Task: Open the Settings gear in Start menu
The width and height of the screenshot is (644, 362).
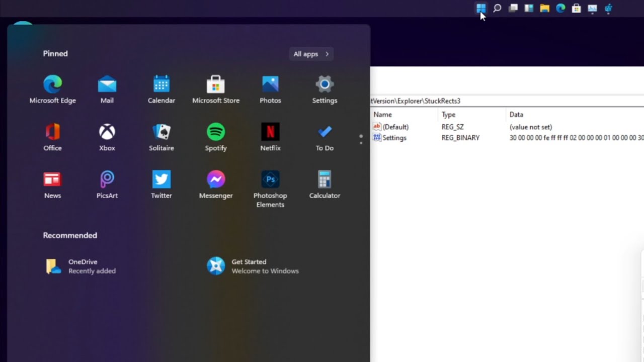Action: pyautogui.click(x=325, y=89)
